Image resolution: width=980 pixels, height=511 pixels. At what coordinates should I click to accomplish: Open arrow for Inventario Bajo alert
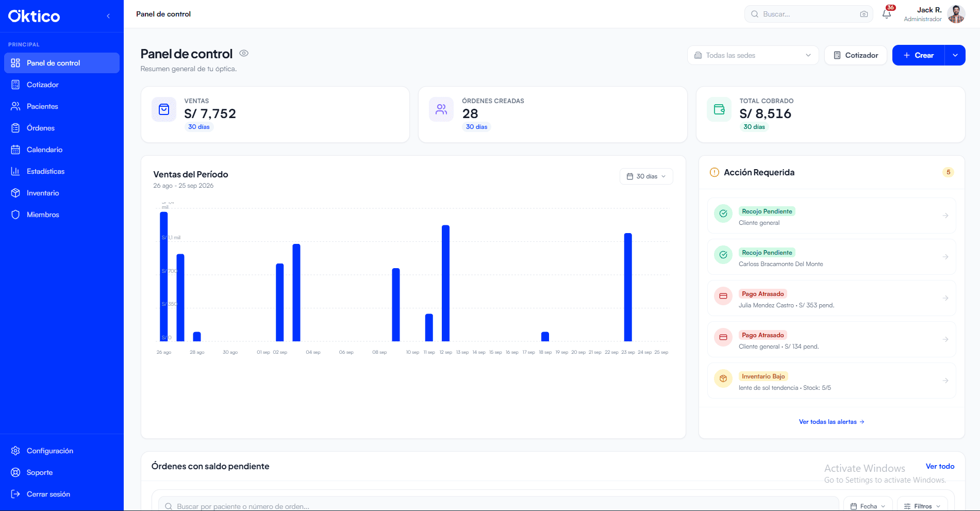coord(945,381)
